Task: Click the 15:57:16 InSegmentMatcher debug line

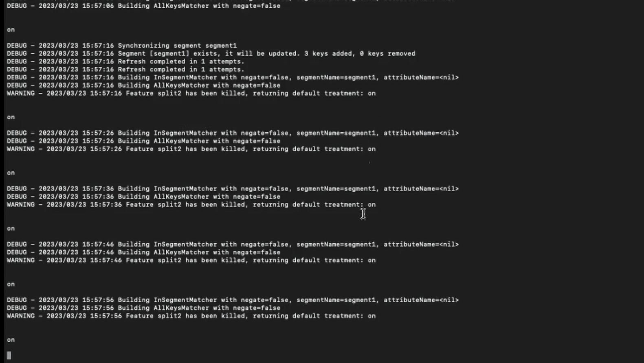Action: tap(233, 77)
